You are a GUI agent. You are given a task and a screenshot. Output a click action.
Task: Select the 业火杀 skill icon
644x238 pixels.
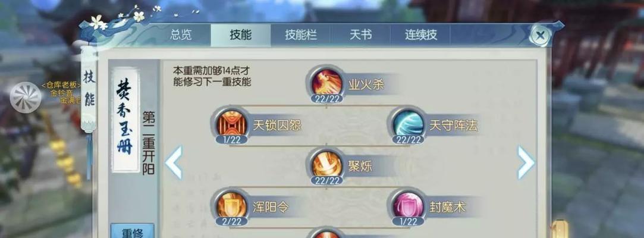click(x=326, y=82)
